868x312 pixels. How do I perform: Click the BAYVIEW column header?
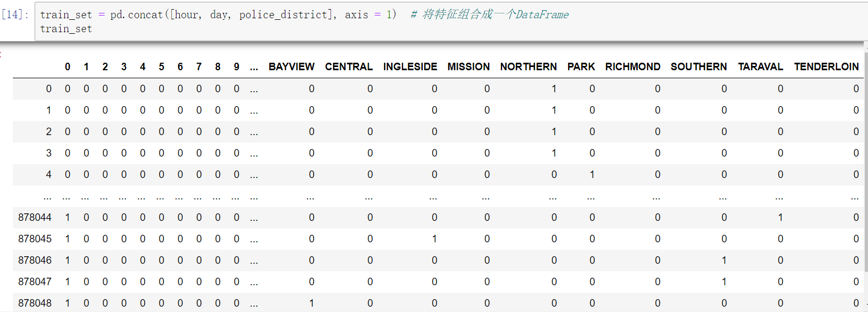[291, 67]
